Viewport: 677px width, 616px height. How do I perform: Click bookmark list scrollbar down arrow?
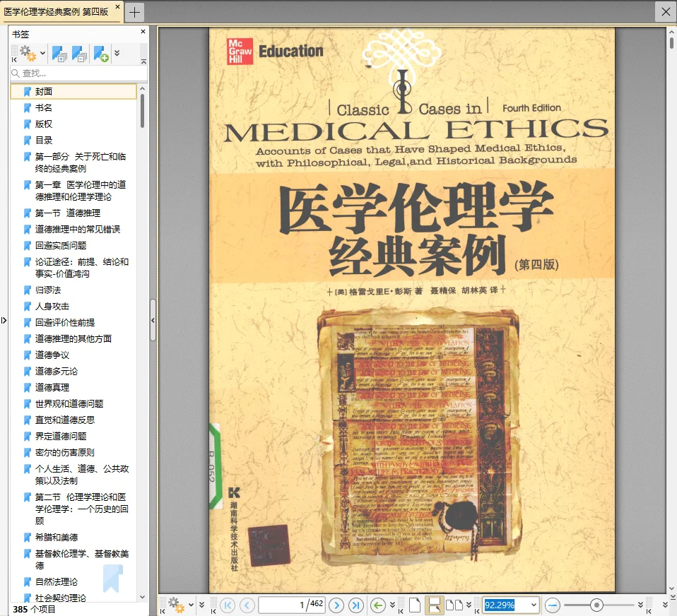pos(143,598)
